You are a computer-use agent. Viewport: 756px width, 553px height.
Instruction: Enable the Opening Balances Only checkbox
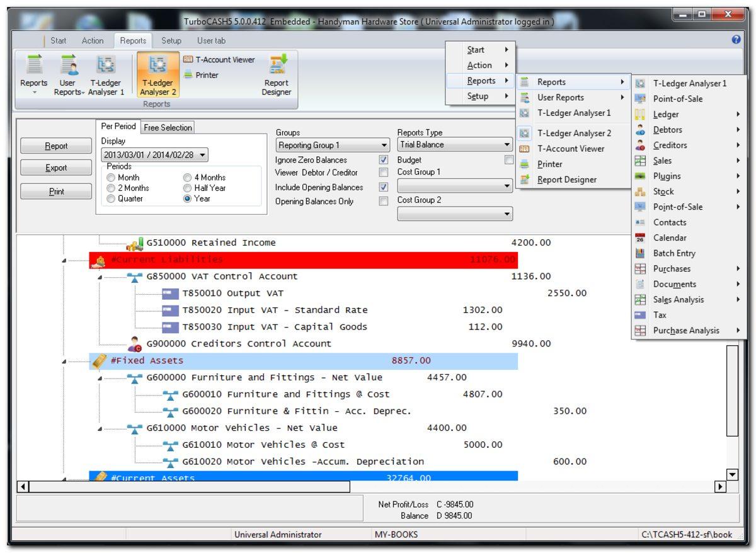383,202
